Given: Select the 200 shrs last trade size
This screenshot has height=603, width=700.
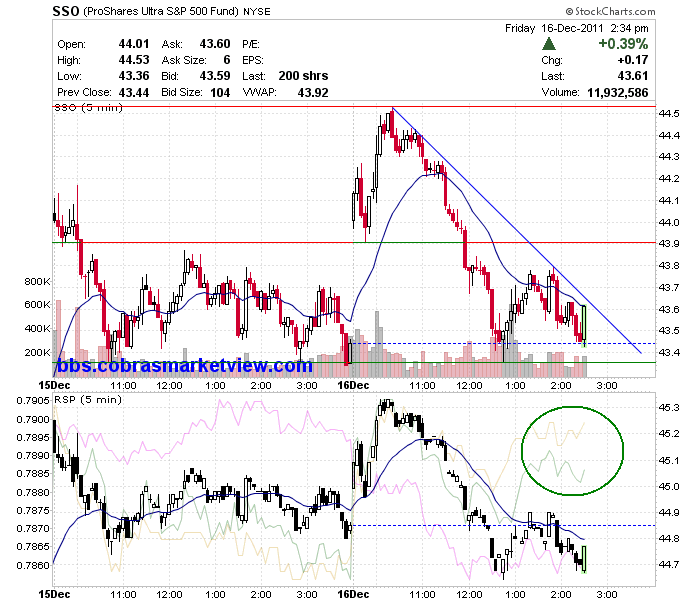Looking at the screenshot, I should coord(303,76).
